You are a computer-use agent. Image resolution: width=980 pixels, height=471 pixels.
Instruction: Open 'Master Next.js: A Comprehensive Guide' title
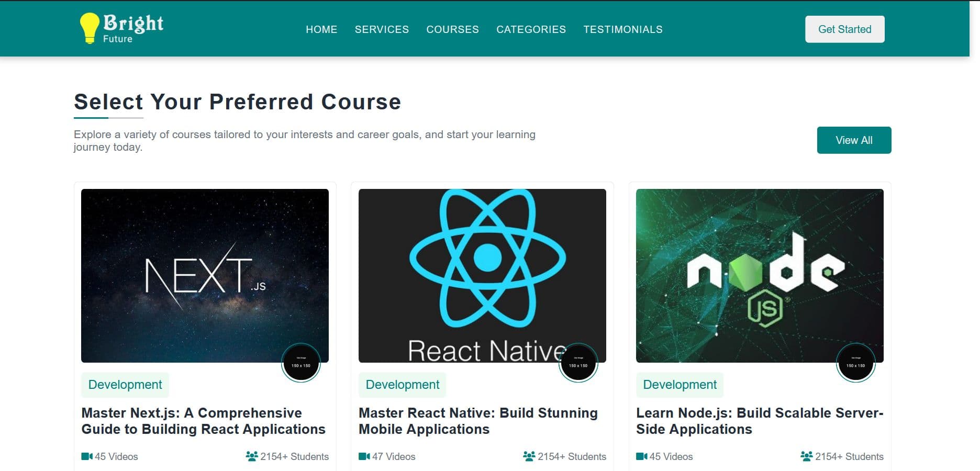(203, 421)
